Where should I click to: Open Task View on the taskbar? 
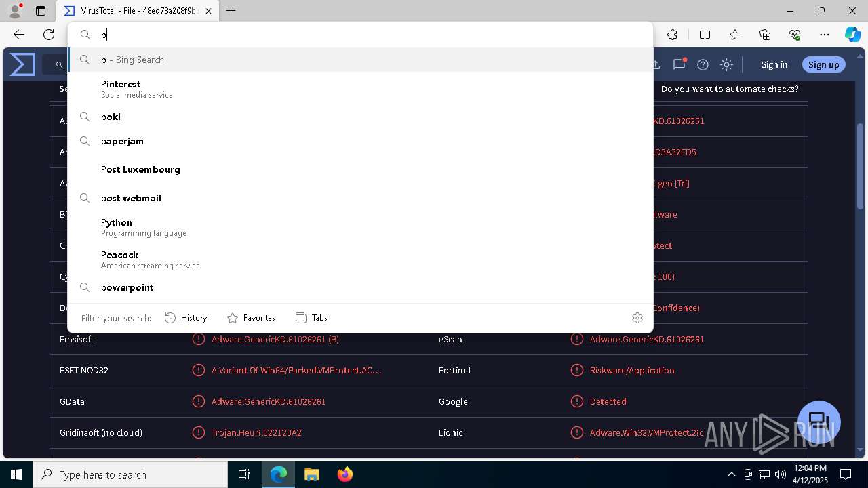(x=244, y=474)
